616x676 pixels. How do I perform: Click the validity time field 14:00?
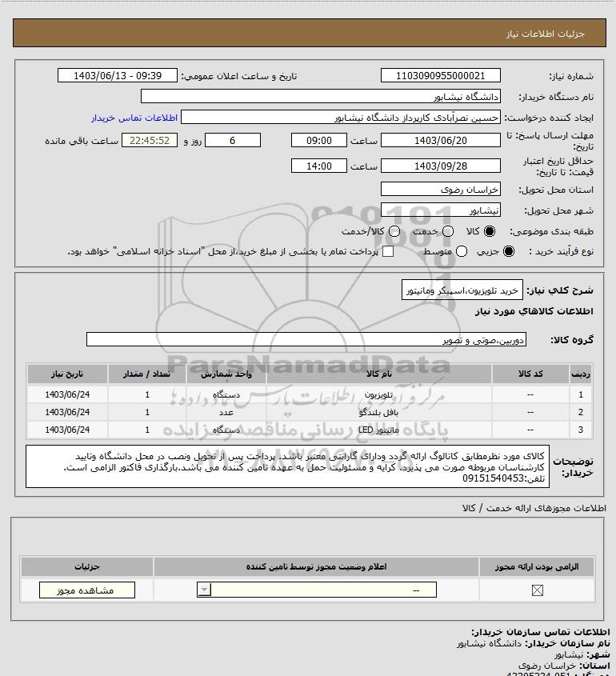(x=319, y=166)
